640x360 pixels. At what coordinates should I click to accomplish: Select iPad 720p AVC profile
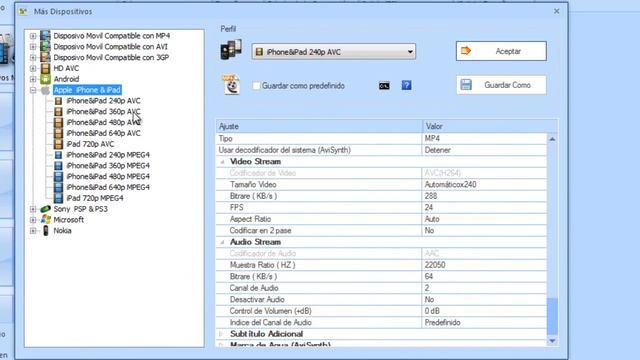click(90, 144)
